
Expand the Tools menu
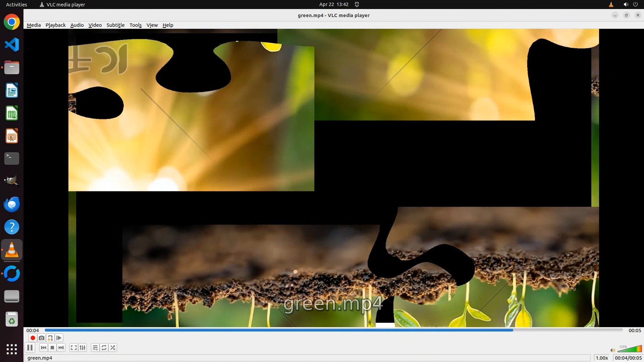[136, 25]
